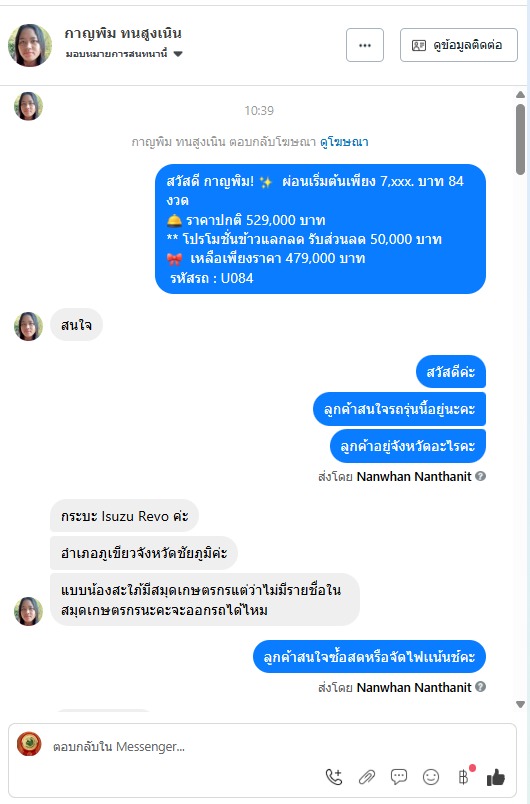Open saved replies speech bubble icon
The image size is (530, 804).
click(399, 777)
